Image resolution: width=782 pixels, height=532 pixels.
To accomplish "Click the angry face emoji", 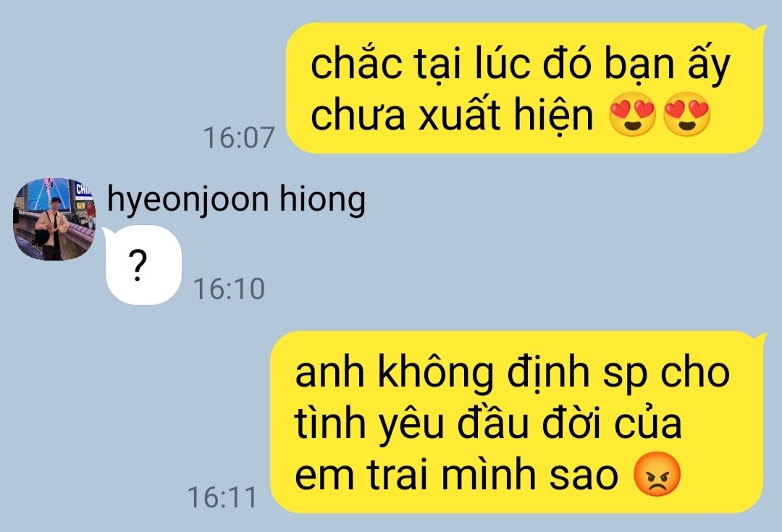I will [x=656, y=474].
